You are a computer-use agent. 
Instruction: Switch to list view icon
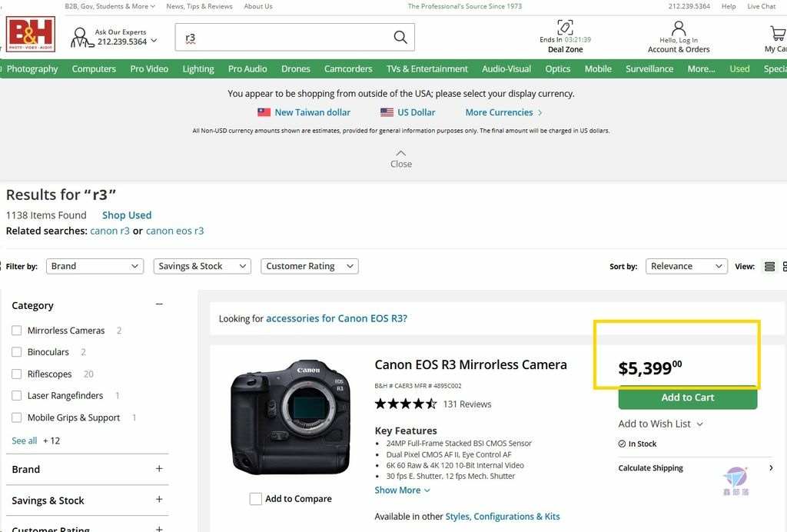[769, 267]
